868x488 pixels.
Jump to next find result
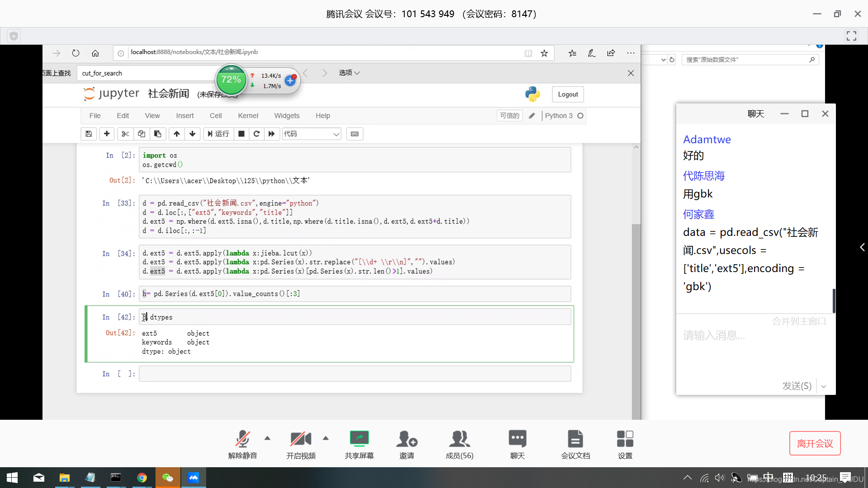[x=325, y=73]
